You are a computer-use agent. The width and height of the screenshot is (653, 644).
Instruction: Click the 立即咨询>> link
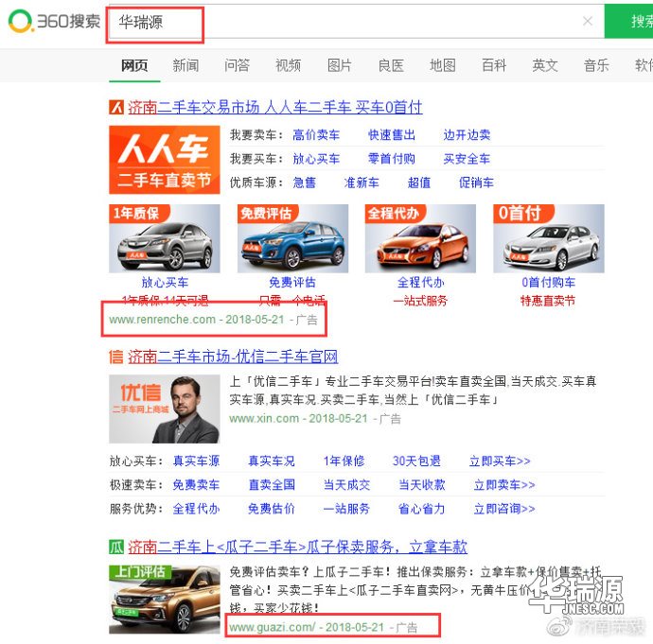pos(504,509)
